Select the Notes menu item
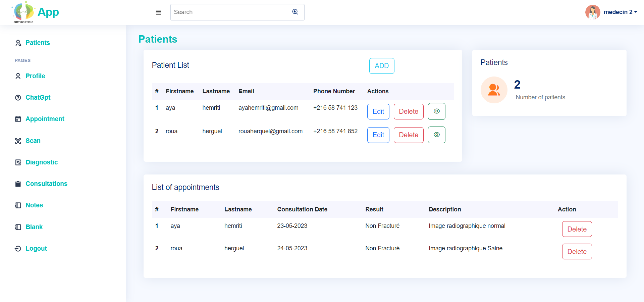 coord(34,205)
